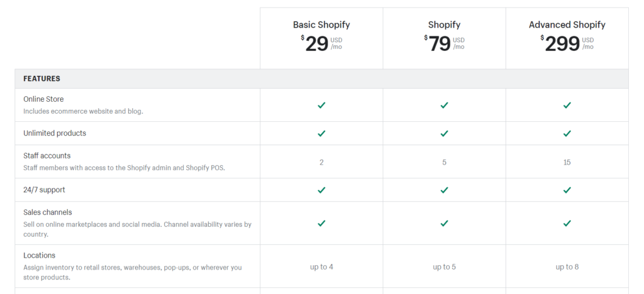Click the Sales channels checkmark under Advanced Shopify

(x=567, y=223)
